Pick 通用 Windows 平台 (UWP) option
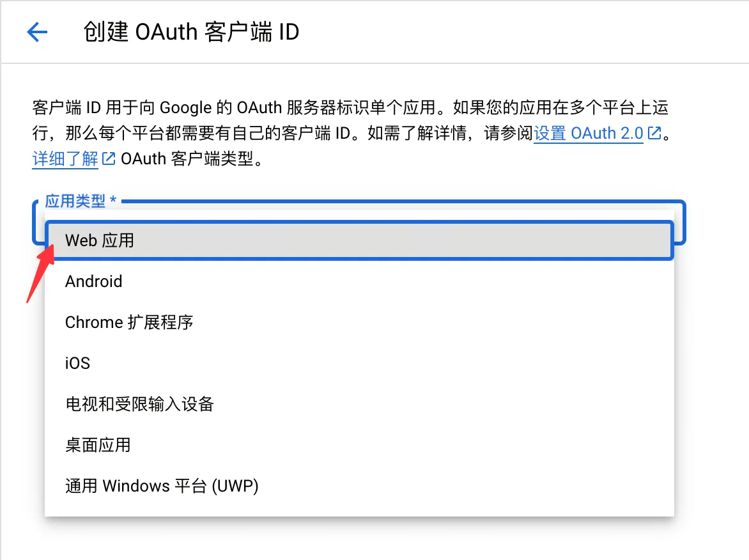Viewport: 749px width, 560px height. [x=359, y=486]
